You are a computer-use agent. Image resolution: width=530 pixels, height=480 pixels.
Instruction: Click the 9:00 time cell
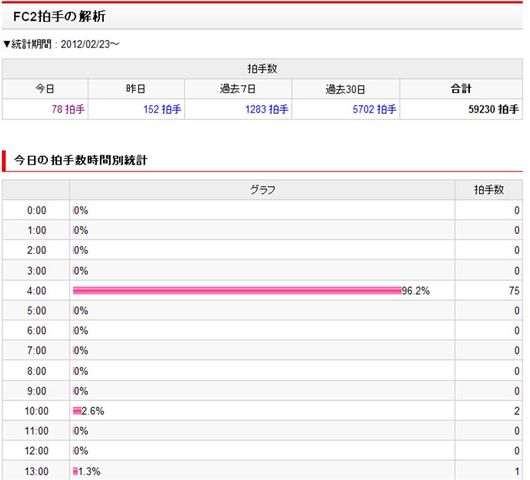pos(37,391)
